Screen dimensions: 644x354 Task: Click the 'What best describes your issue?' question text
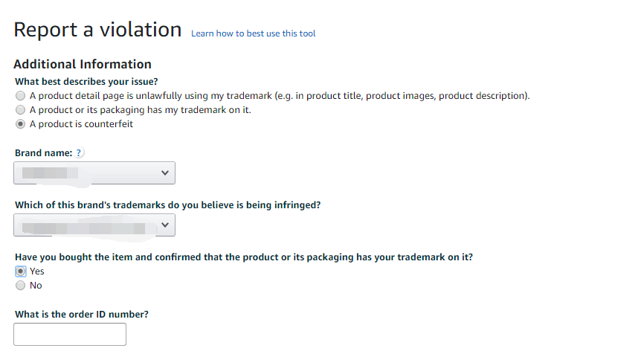86,82
